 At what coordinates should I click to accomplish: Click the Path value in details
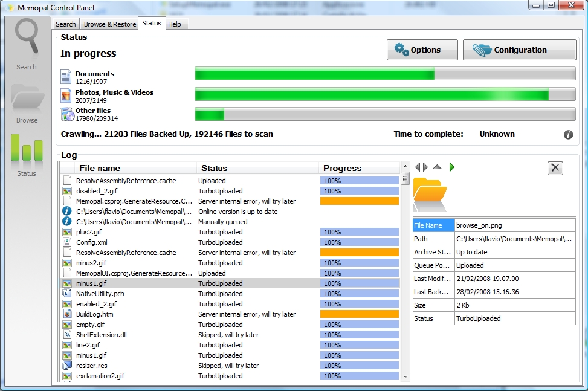(x=515, y=239)
